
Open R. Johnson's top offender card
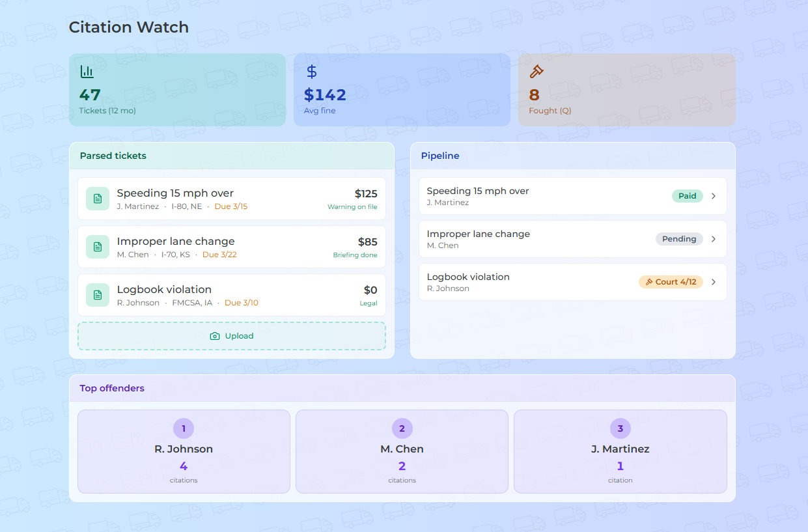pos(184,451)
